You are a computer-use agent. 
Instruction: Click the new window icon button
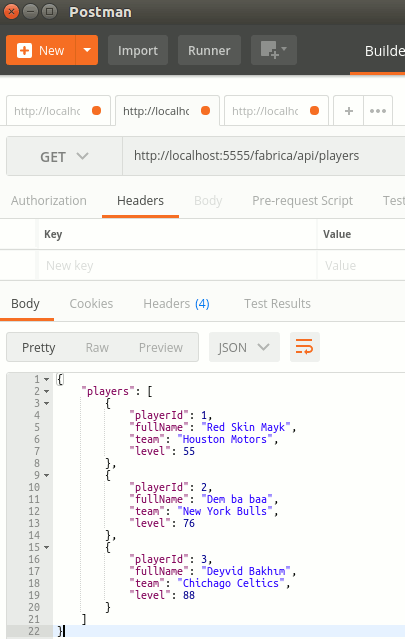(x=274, y=50)
